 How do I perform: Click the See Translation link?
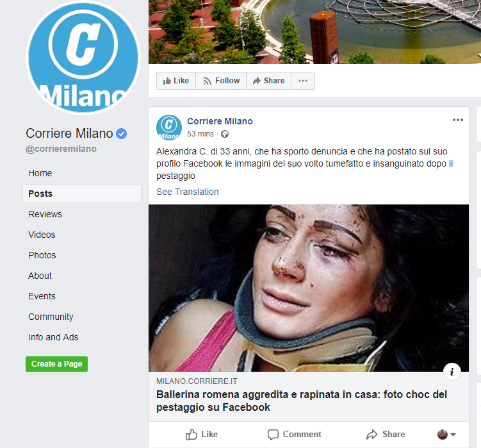(x=188, y=192)
